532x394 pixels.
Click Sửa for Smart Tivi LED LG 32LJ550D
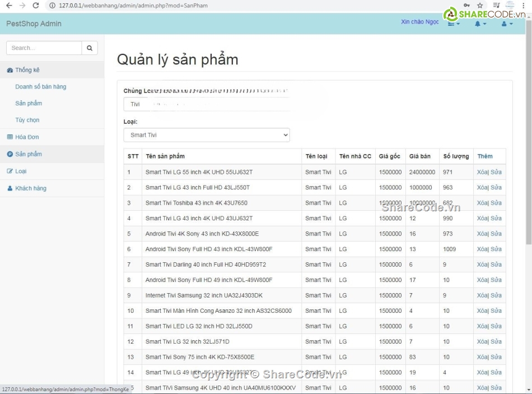coord(496,326)
